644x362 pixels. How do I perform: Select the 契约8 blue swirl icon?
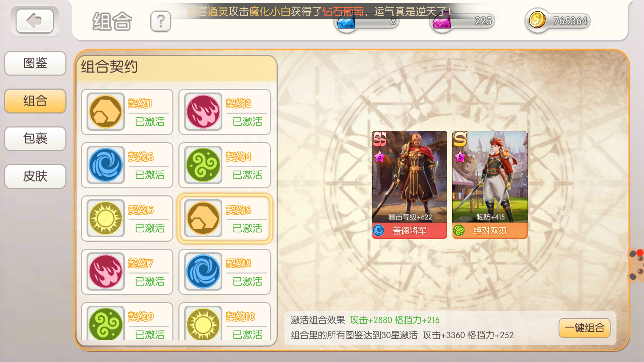[203, 271]
